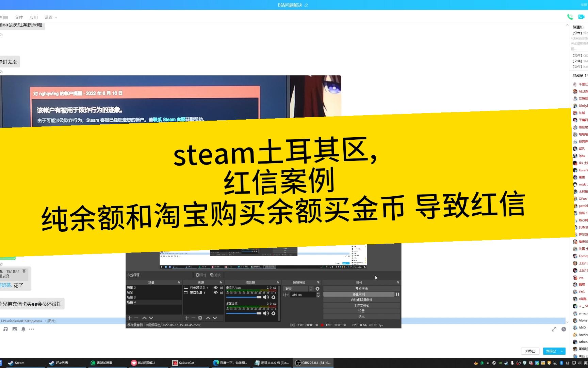Remove the selected scene in OBS
The width and height of the screenshot is (588, 368).
click(x=136, y=318)
